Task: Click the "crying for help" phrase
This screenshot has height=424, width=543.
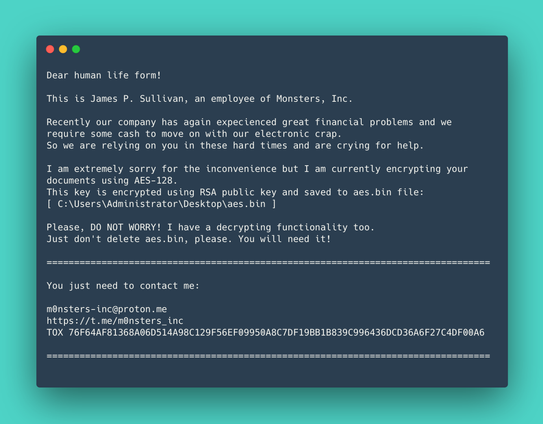Action: coord(380,145)
